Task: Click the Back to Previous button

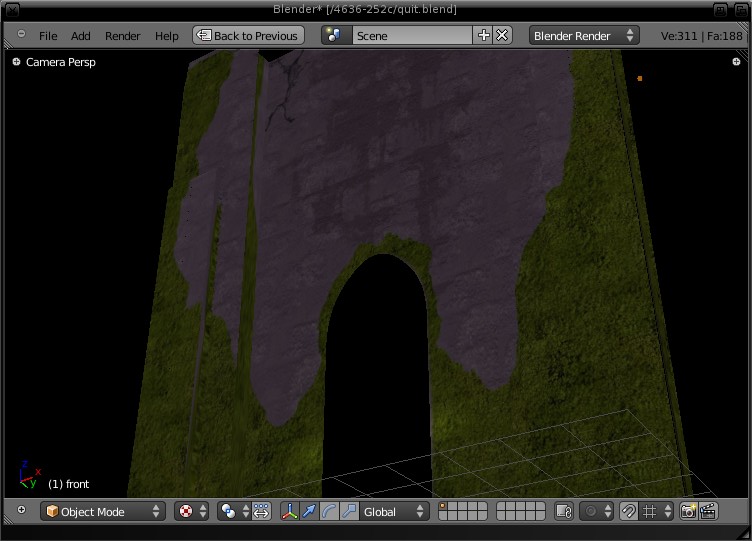Action: click(247, 36)
